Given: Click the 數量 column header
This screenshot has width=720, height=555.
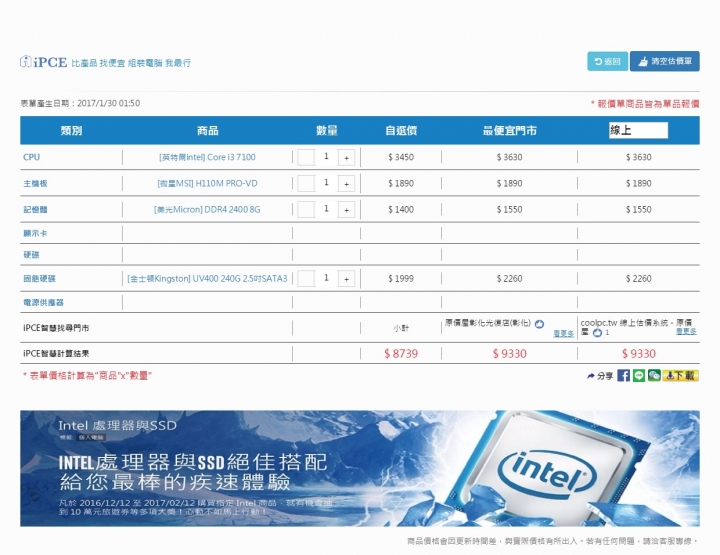Looking at the screenshot, I should (x=326, y=130).
